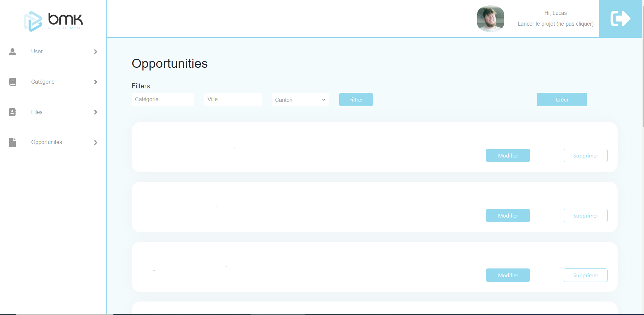
Task: Click the Catégorie book icon in sidebar
Action: (x=12, y=82)
